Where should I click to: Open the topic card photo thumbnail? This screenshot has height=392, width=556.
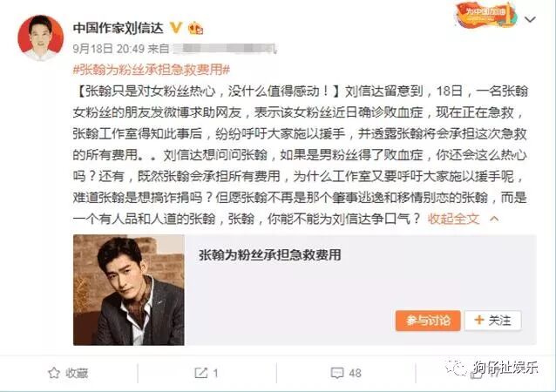click(129, 290)
